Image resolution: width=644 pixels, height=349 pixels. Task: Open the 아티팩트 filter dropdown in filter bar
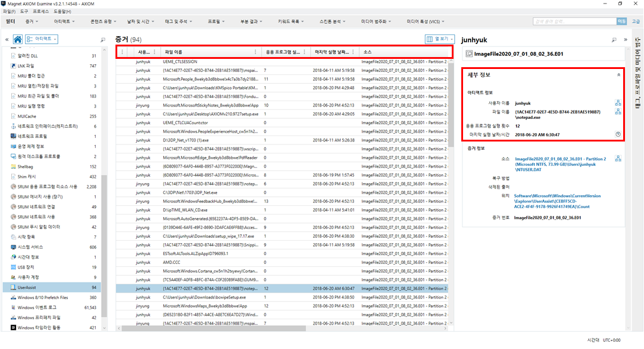[x=64, y=22]
